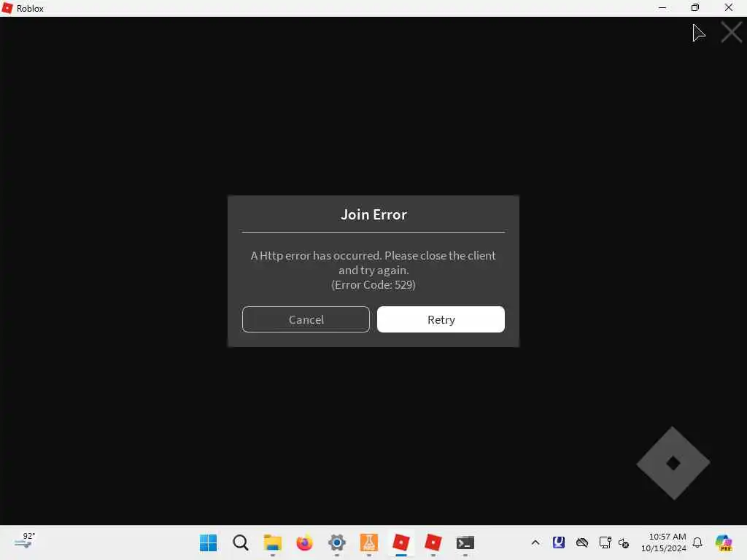Restore down the Roblox window
747x560 pixels.
pos(695,8)
